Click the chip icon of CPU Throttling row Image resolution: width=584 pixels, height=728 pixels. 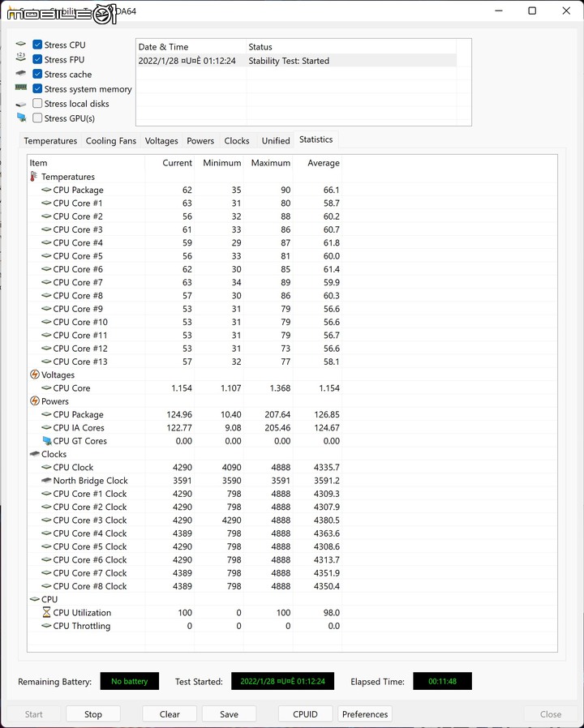46,625
